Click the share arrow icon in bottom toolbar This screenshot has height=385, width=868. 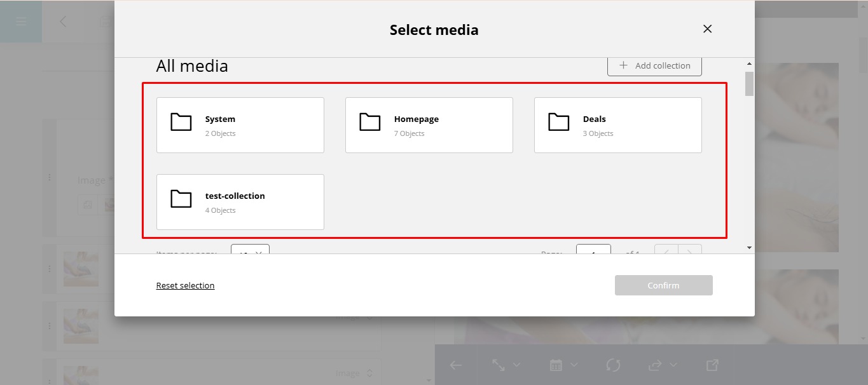(x=655, y=365)
